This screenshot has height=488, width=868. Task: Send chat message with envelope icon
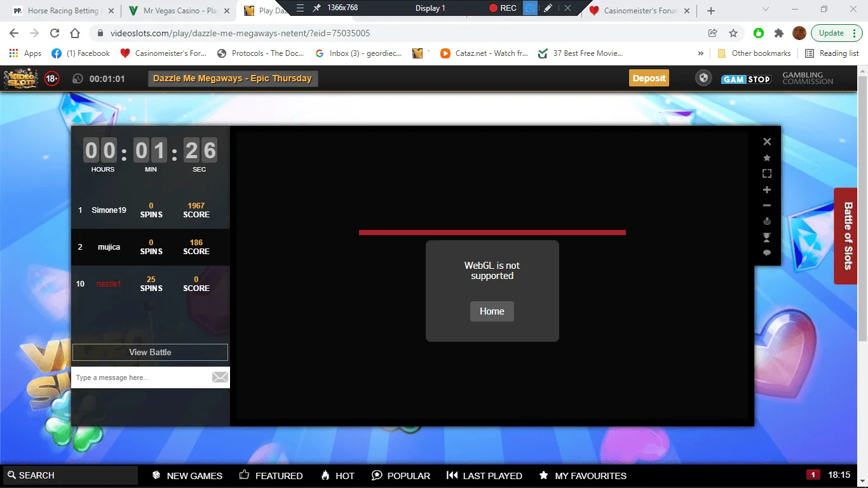coord(220,377)
